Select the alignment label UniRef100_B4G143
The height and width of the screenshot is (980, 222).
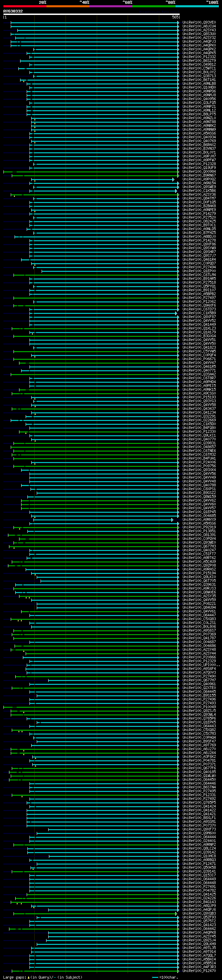tap(199, 902)
